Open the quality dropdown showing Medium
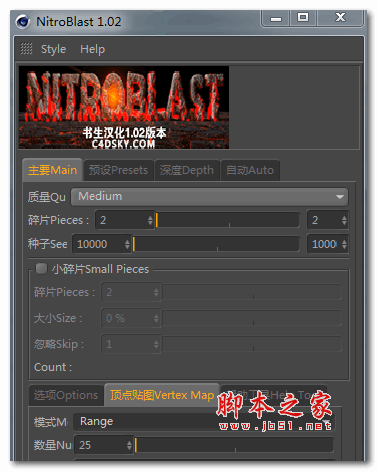This screenshot has height=472, width=378. tap(209, 197)
